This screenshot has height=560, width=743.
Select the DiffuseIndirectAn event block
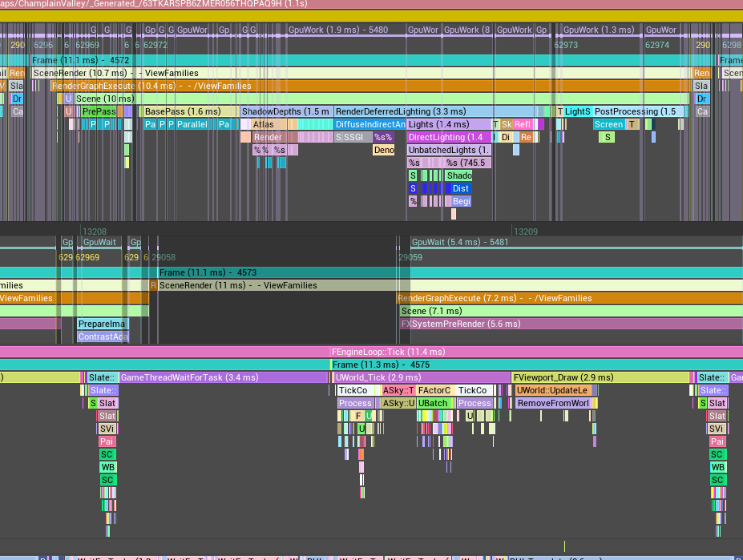(x=369, y=124)
